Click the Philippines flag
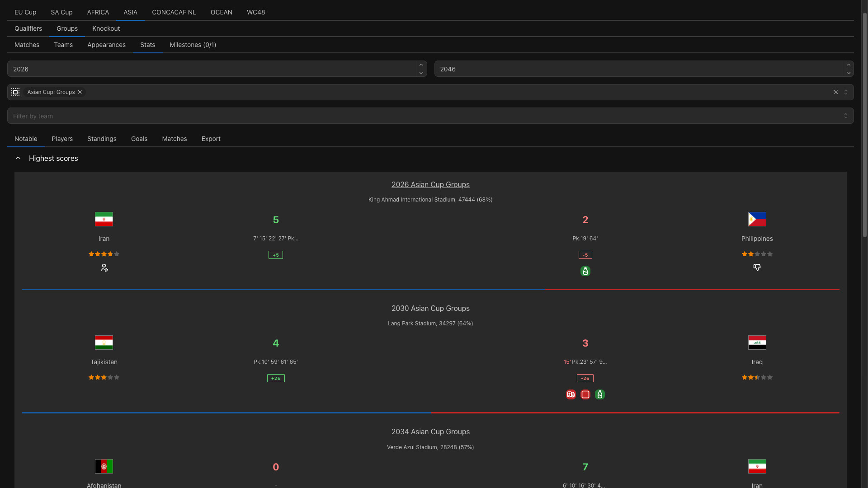Screen dimensions: 868x488 pos(757,219)
